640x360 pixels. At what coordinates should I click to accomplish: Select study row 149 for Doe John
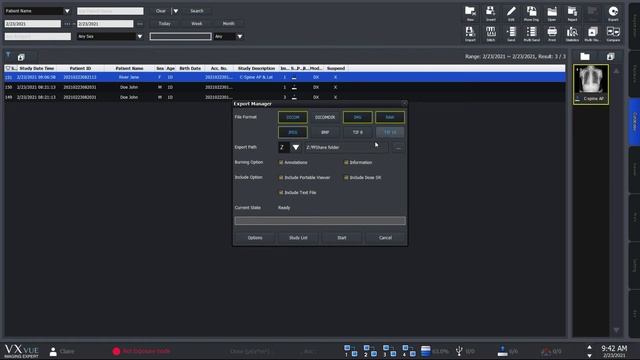(x=285, y=98)
